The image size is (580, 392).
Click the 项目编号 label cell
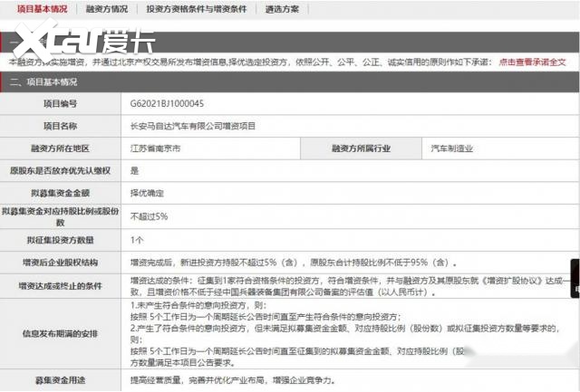pos(61,104)
